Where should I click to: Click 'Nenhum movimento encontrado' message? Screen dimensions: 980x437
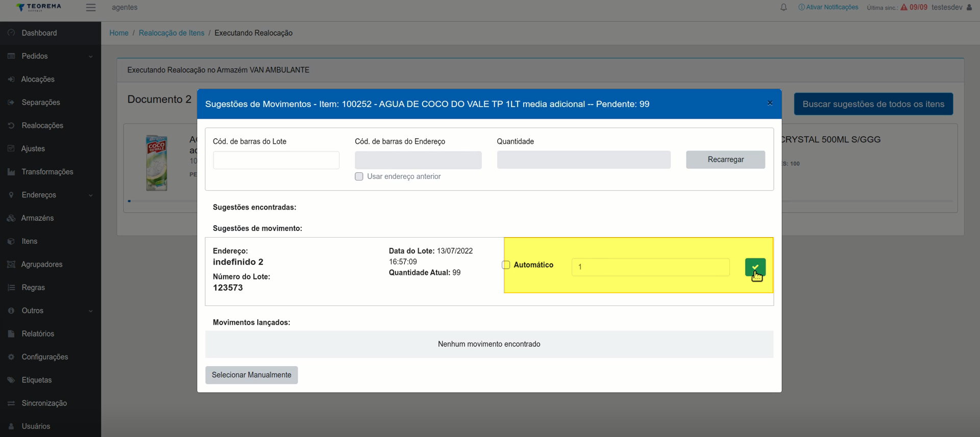pyautogui.click(x=489, y=344)
